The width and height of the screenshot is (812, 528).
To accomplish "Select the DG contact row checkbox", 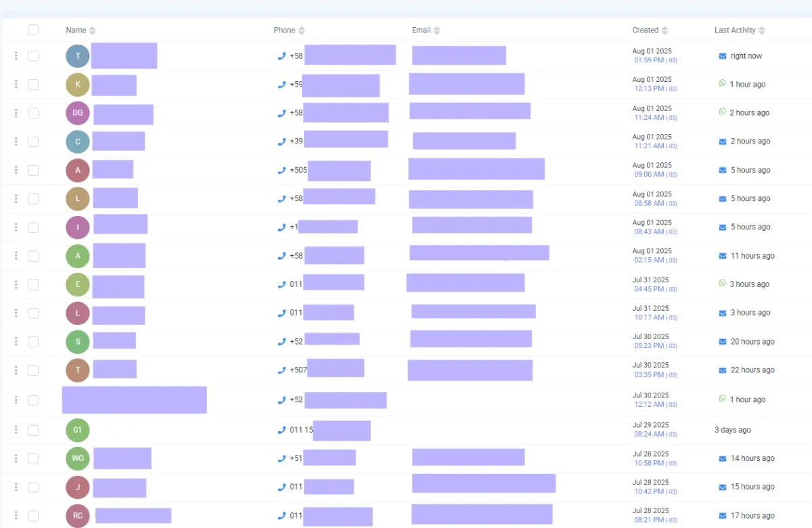I will tap(33, 113).
